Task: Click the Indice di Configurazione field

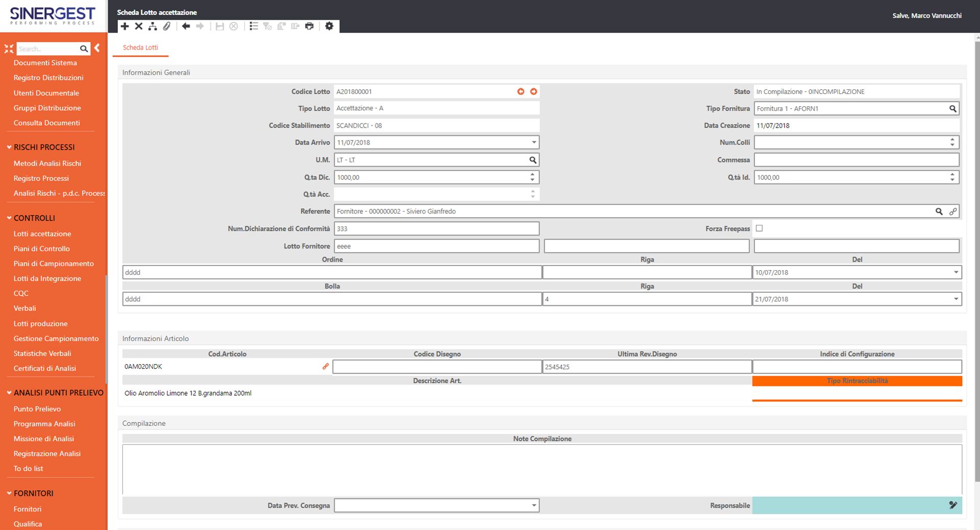Action: (857, 367)
